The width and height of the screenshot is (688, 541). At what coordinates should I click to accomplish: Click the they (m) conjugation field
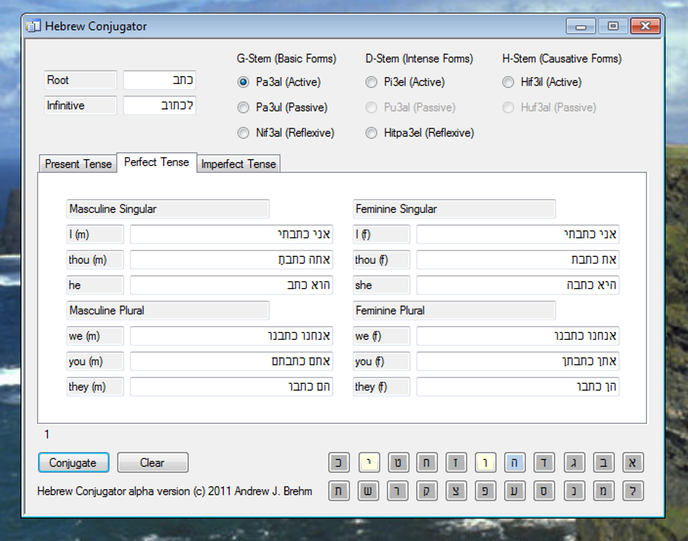231,387
